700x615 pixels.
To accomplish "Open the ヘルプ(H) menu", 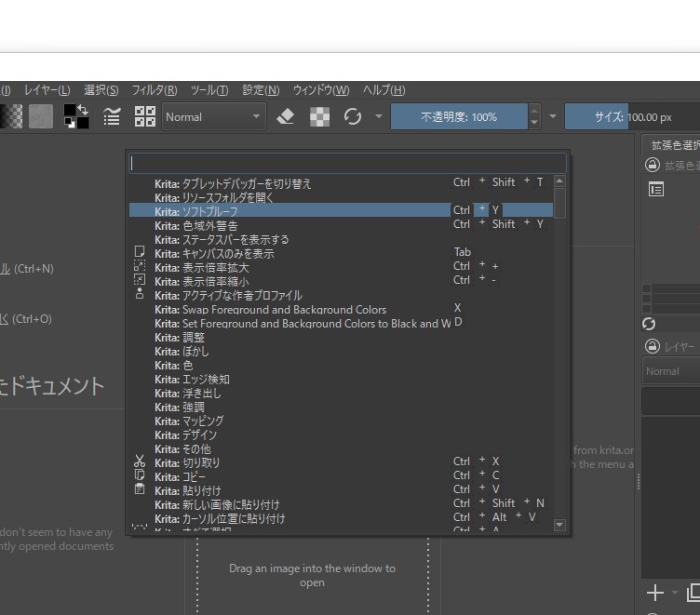I will tap(384, 90).
